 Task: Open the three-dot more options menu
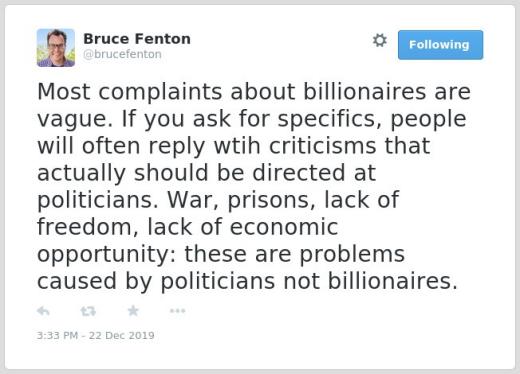tap(177, 311)
